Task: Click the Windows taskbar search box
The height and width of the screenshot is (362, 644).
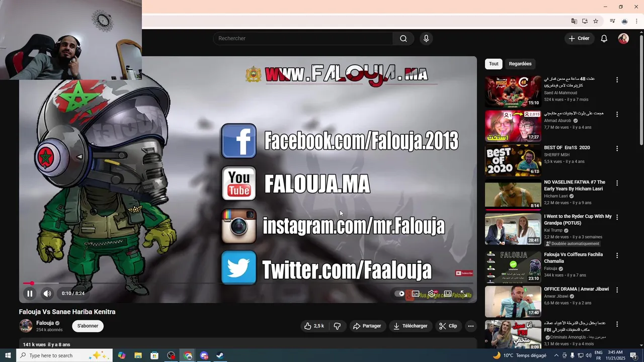Action: tap(64, 355)
